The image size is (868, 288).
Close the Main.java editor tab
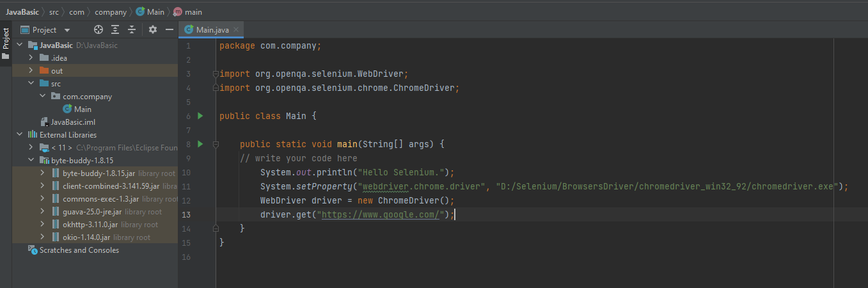236,29
